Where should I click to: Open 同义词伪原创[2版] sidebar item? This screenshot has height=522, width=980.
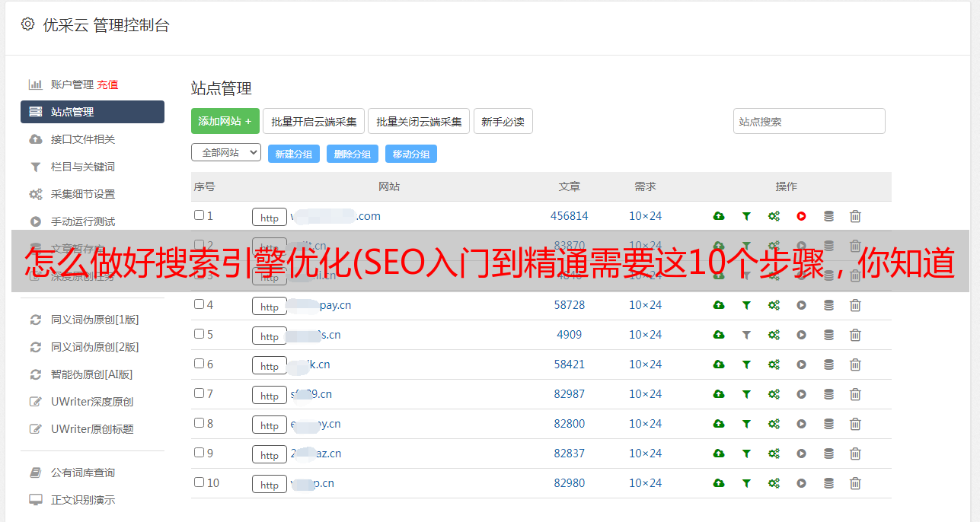(x=95, y=347)
